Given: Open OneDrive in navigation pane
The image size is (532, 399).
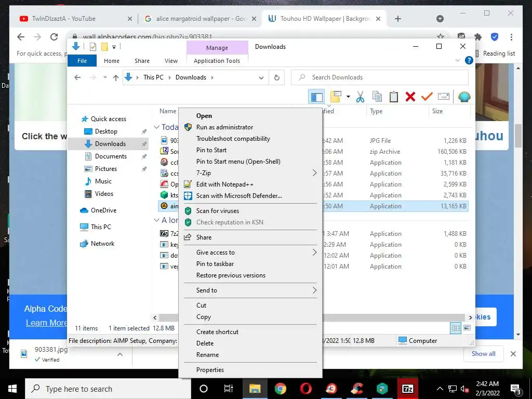Looking at the screenshot, I should 103,210.
